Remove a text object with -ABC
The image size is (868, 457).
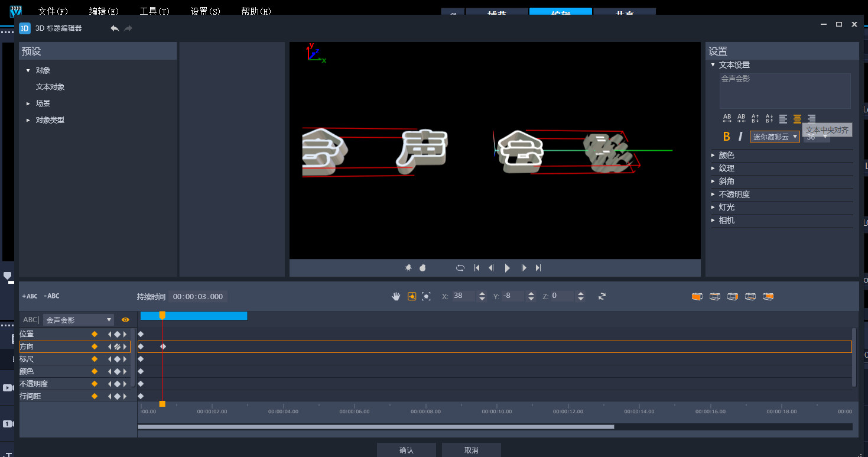51,296
